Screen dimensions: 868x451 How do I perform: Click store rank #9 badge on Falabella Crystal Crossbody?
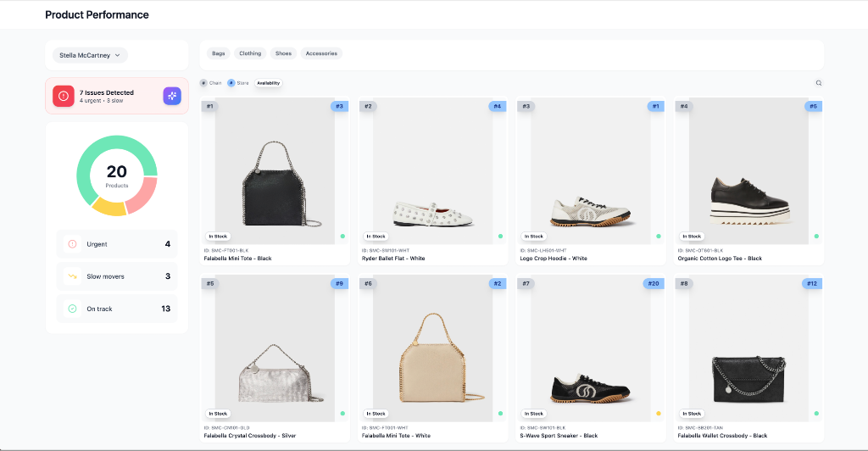pos(339,283)
